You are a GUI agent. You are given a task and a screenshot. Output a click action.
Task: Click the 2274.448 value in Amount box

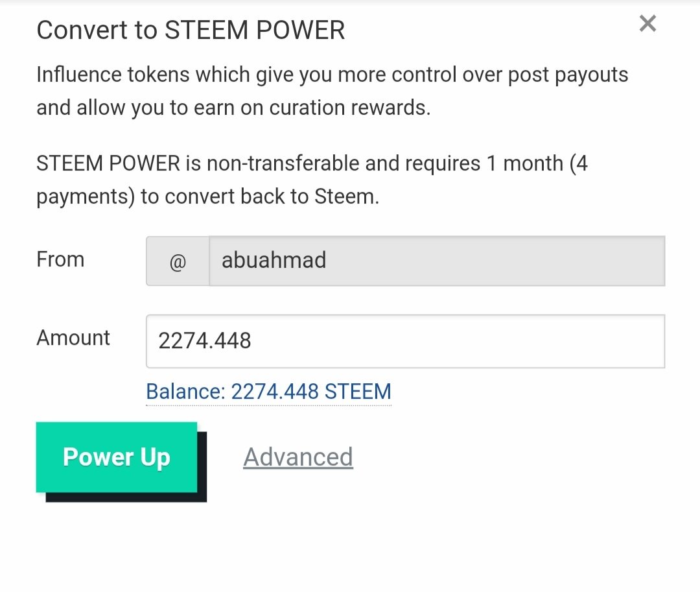[x=205, y=341]
